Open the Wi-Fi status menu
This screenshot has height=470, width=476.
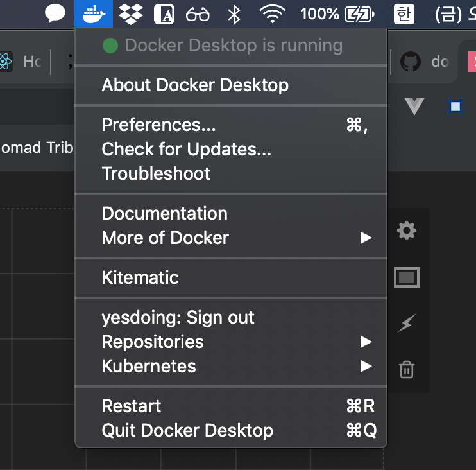273,13
